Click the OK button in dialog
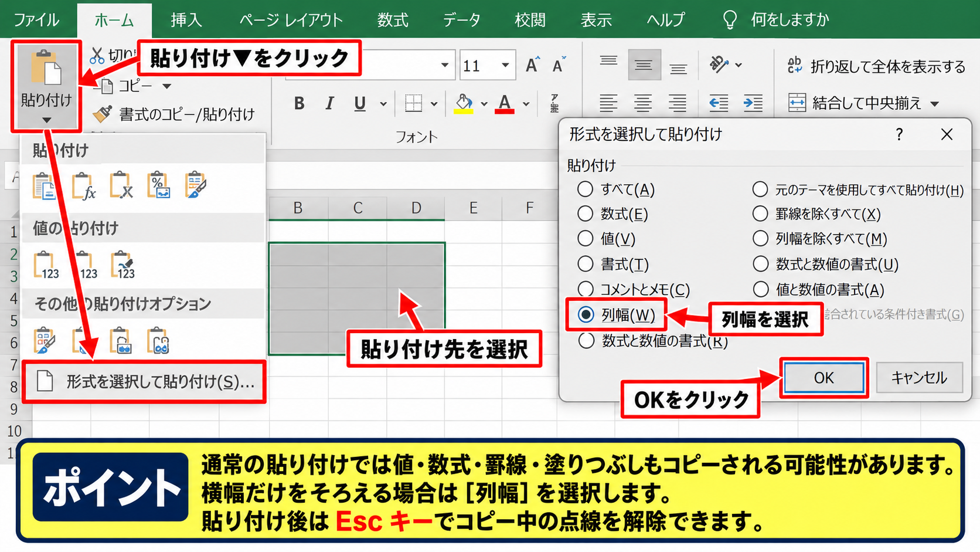This screenshot has height=552, width=980. pyautogui.click(x=824, y=378)
